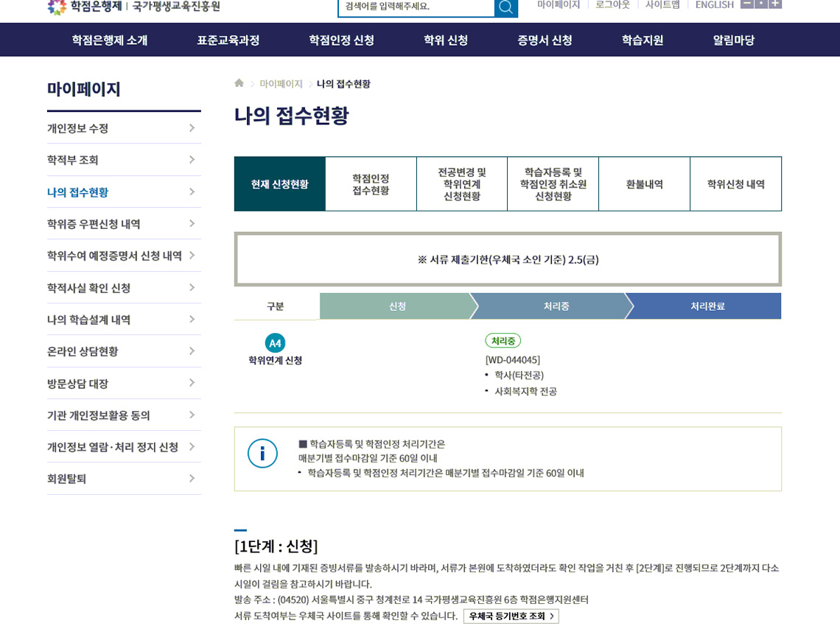Switch to 학위신청 내역 tab
Screen dimensions: 840x626
tap(735, 184)
